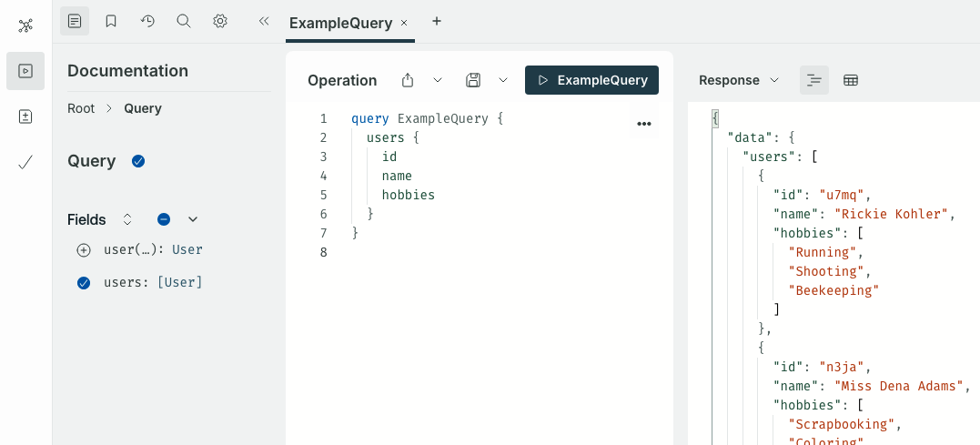Screen dimensions: 980x445
Task: Click the query keyword on line one
Action: (x=370, y=118)
